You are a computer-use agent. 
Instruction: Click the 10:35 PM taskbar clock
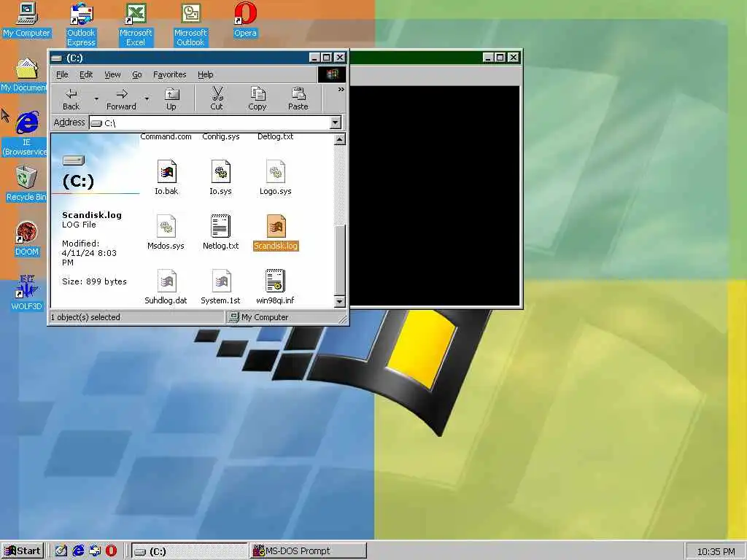coord(716,551)
